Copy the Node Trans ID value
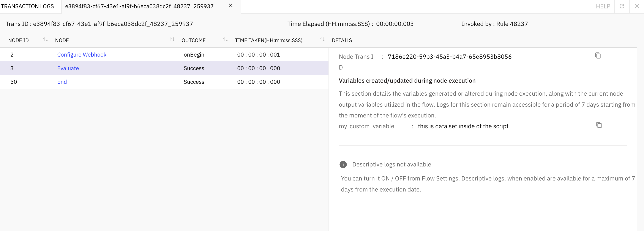The height and width of the screenshot is (231, 644). [x=598, y=56]
